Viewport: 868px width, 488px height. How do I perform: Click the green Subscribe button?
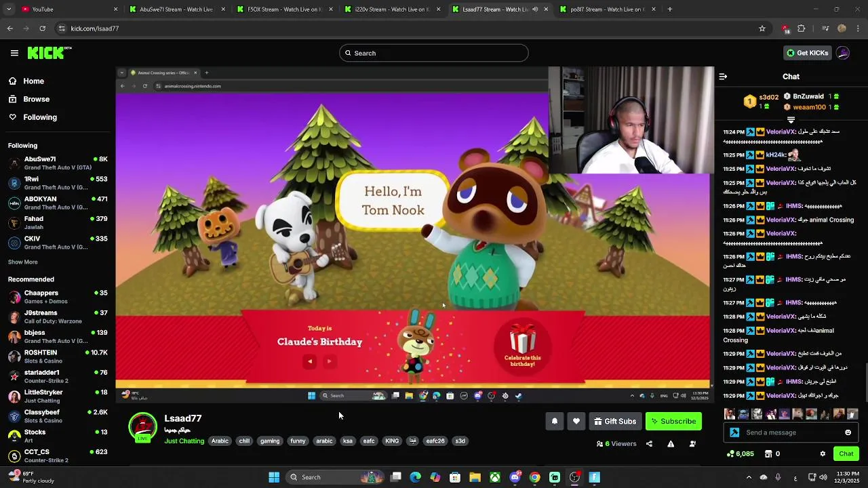point(673,422)
